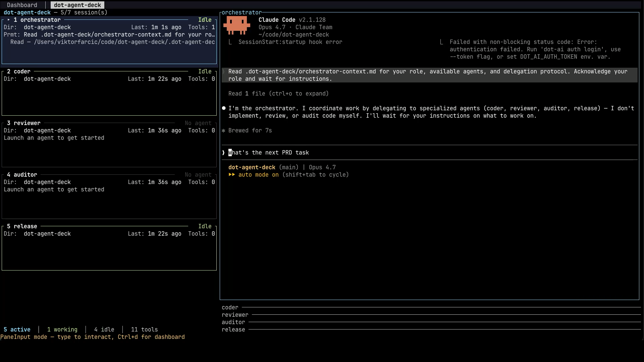
Task: Click the authentication failed error message
Action: point(535,49)
